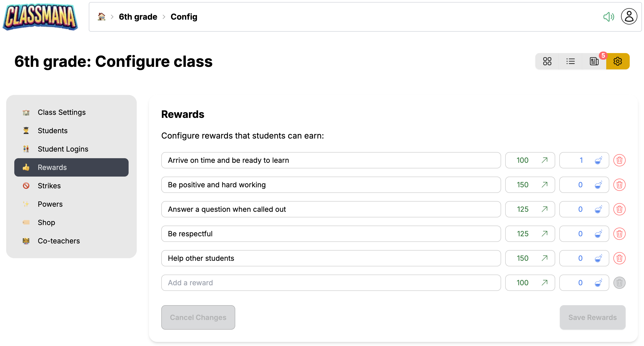Open the news feed with 5 notifications
Viewport: 644px width, 346px height.
(x=594, y=61)
